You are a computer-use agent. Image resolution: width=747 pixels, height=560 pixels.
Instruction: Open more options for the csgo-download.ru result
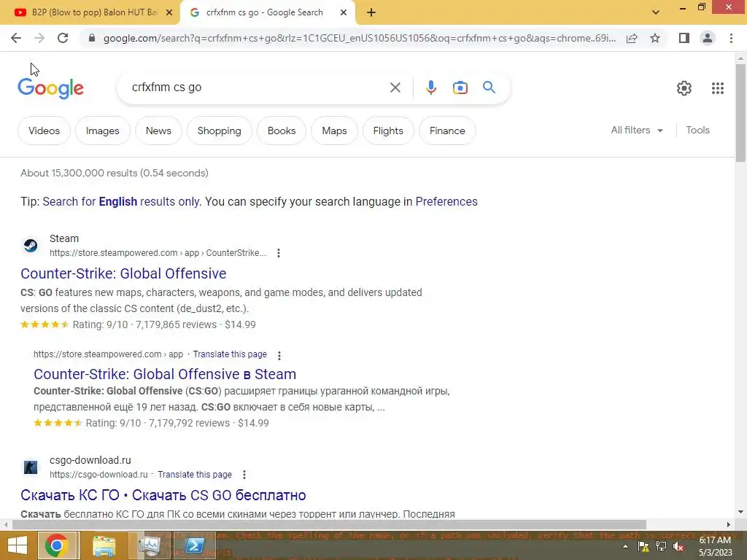point(244,475)
